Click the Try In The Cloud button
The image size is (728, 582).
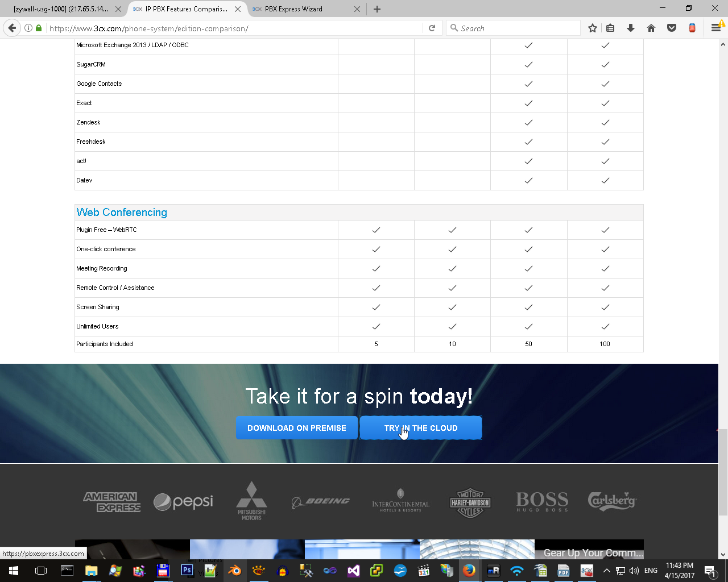coord(421,428)
